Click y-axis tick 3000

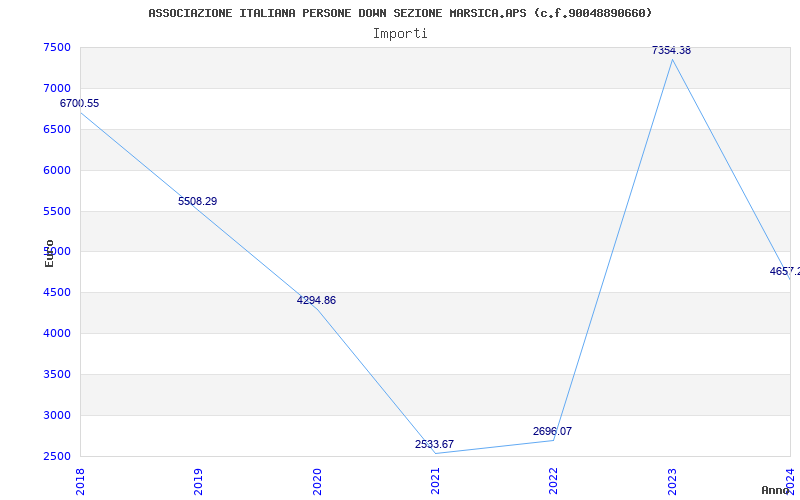click(57, 415)
